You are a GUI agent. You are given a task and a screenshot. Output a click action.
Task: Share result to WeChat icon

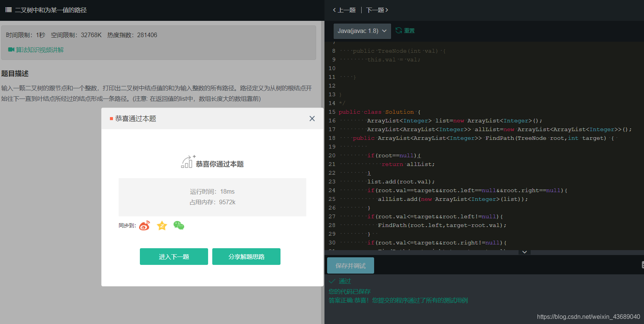tap(179, 225)
